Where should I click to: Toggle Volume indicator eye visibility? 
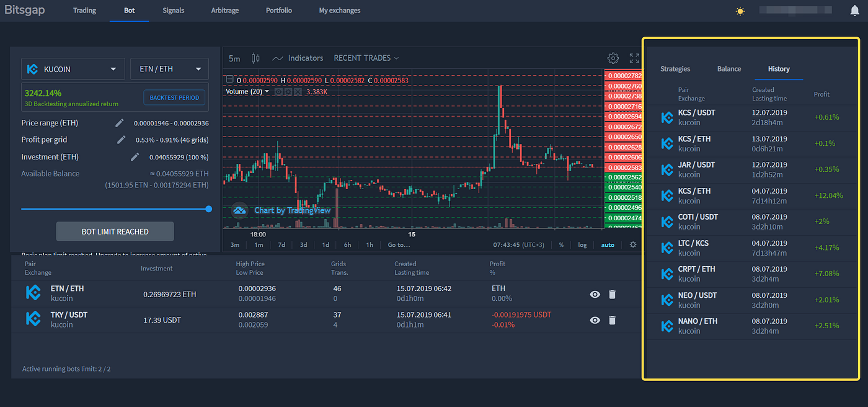click(278, 92)
